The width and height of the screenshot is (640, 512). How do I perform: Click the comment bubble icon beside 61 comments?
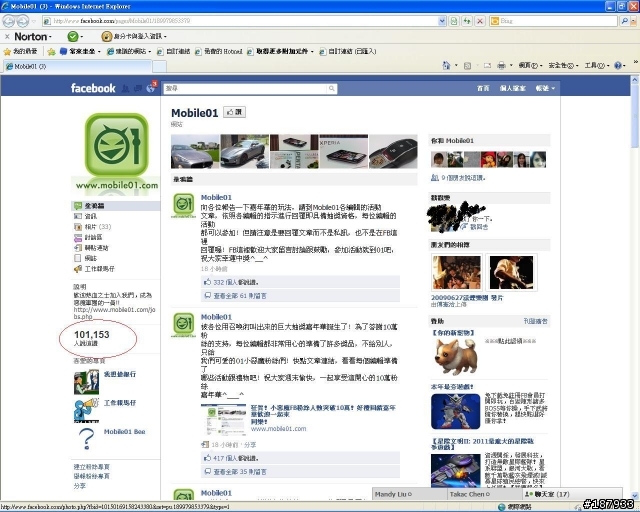click(207, 295)
